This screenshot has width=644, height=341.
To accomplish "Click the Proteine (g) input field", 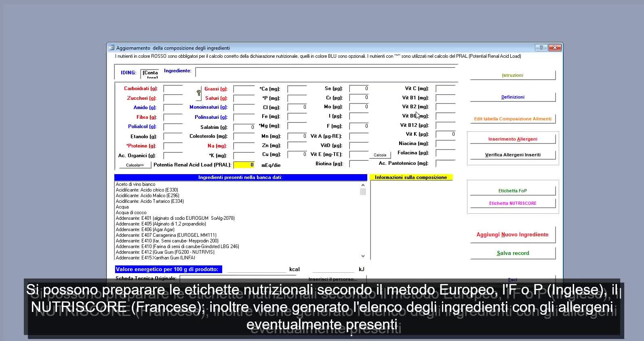I will click(173, 146).
